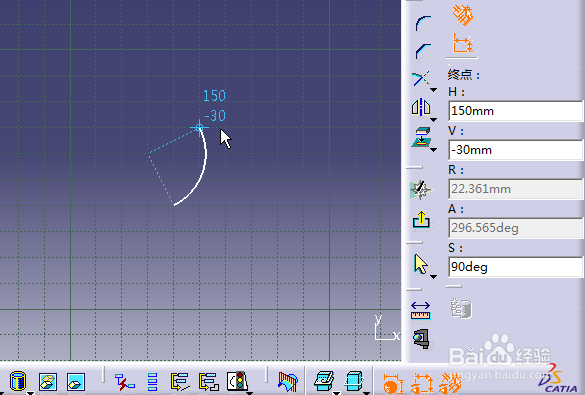The height and width of the screenshot is (395, 585).
Task: Toggle bottom toolbar orange geometrical constraints icon
Action: click(450, 383)
